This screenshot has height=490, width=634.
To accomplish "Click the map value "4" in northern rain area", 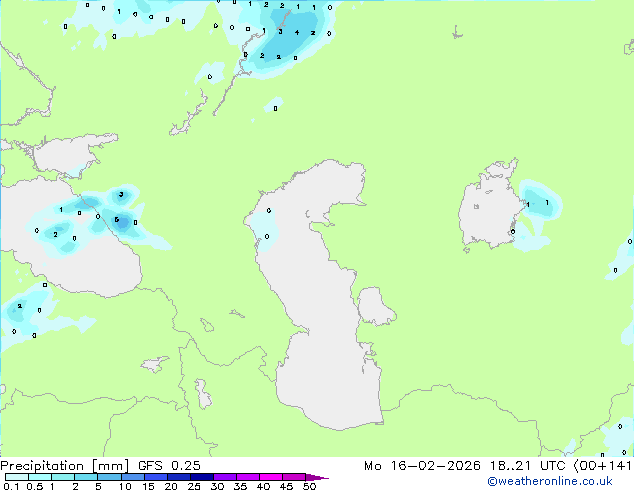I will click(x=297, y=32).
